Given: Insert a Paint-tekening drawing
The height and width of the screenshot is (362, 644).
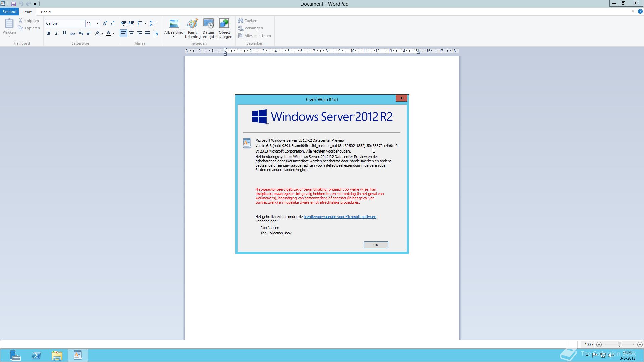Looking at the screenshot, I should click(193, 28).
